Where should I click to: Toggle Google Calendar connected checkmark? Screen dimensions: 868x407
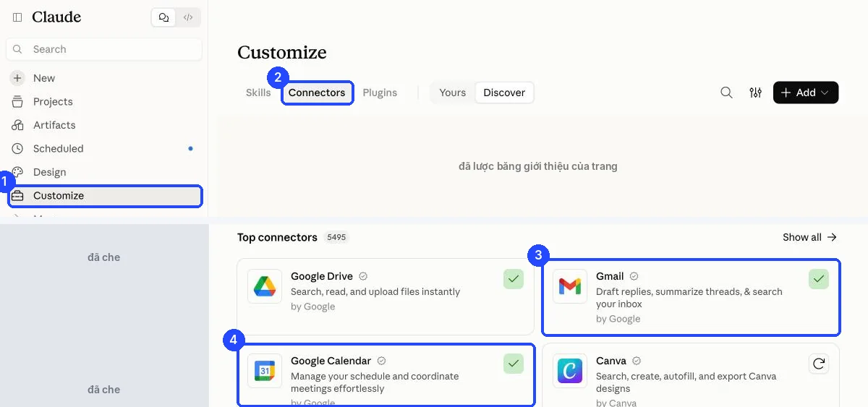click(x=514, y=364)
